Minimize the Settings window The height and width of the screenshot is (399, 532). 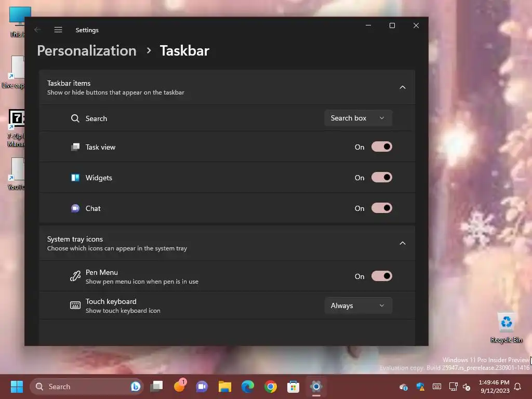pyautogui.click(x=368, y=25)
